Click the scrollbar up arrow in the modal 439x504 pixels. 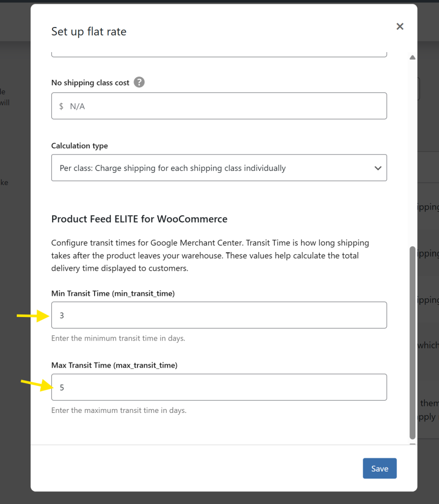[x=412, y=57]
